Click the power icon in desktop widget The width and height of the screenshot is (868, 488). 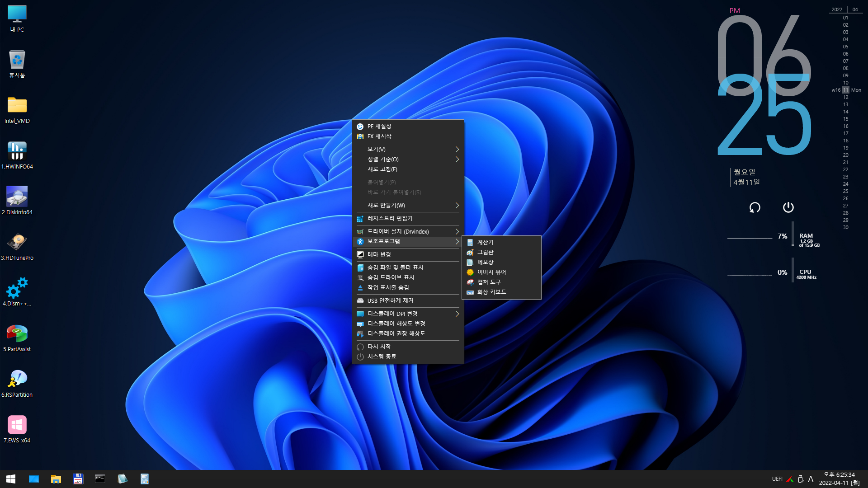[788, 207]
